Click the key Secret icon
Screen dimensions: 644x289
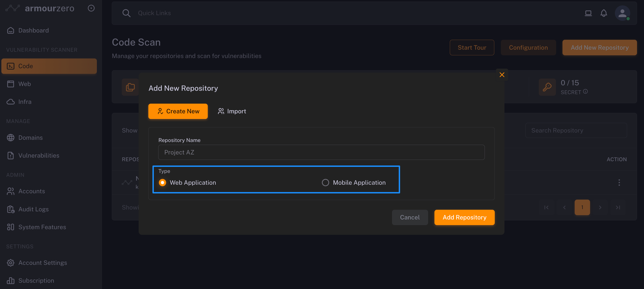click(547, 87)
